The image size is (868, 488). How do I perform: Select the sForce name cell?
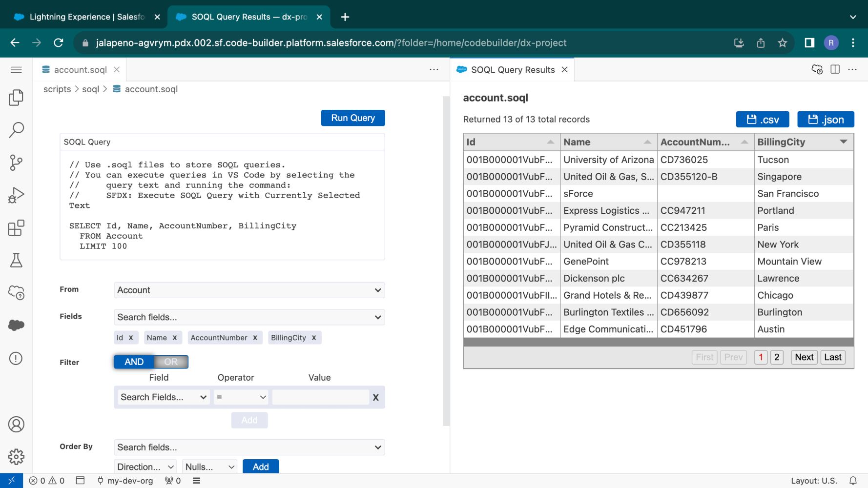[x=608, y=194]
